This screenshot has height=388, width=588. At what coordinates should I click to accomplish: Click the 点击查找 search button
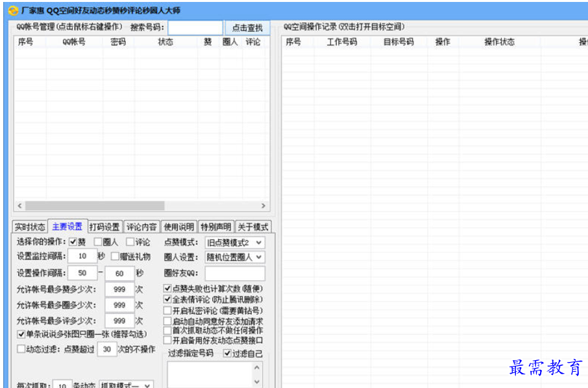[247, 28]
